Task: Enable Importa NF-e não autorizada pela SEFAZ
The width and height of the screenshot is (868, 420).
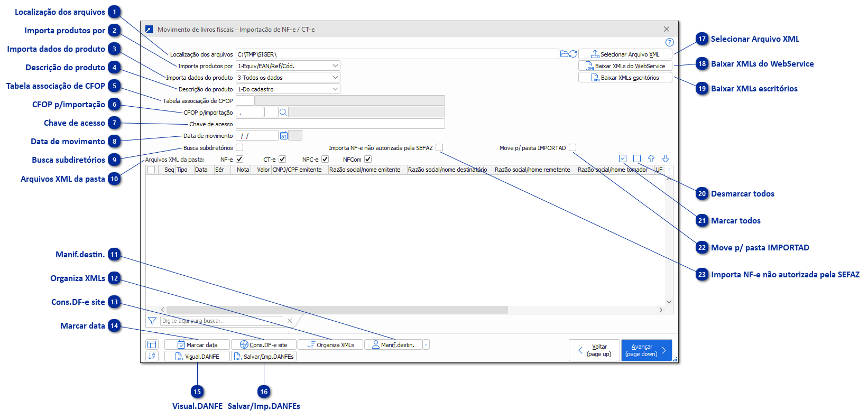Action: (439, 147)
